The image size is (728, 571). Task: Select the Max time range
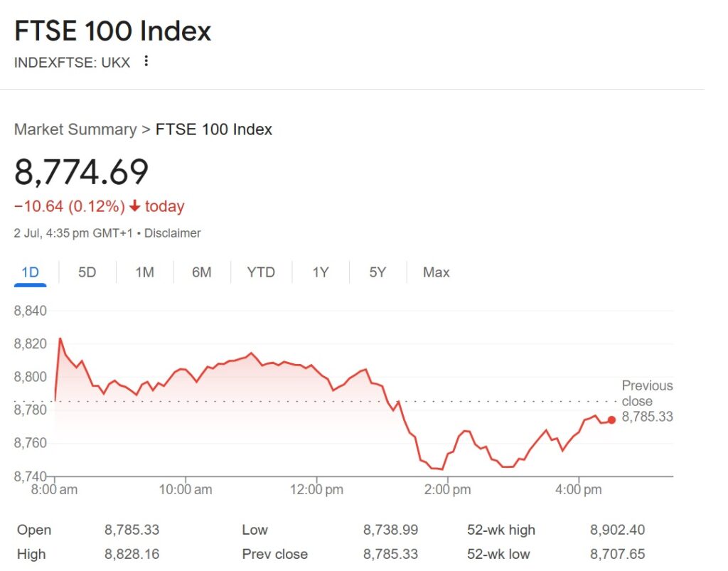click(x=435, y=272)
